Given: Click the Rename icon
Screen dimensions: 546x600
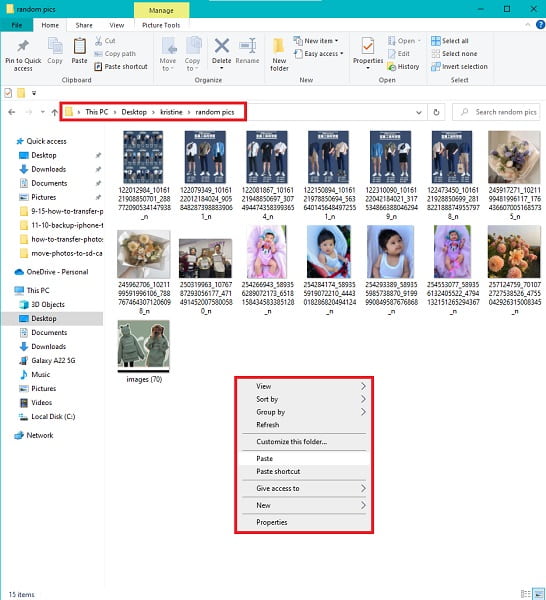Looking at the screenshot, I should pos(247,46).
